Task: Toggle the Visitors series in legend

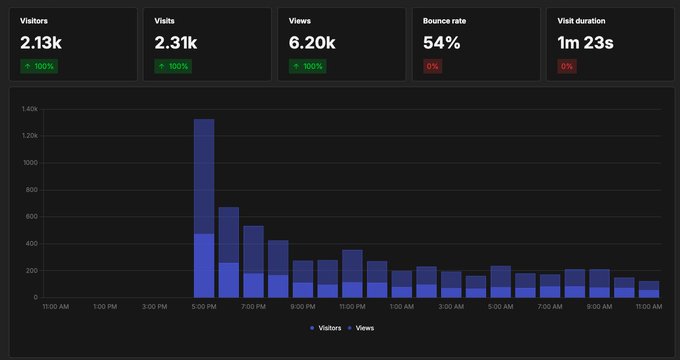Action: 325,328
